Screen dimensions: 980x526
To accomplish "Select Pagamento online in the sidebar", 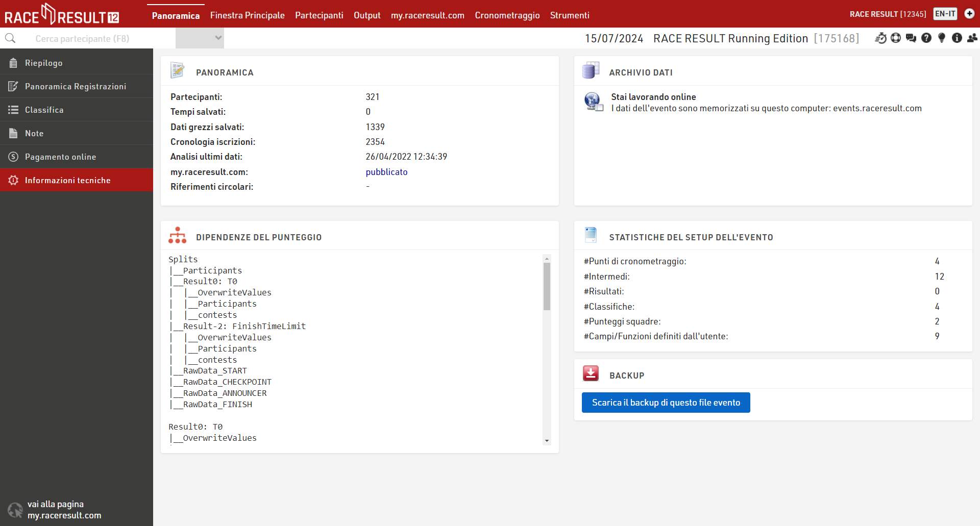I will point(77,157).
